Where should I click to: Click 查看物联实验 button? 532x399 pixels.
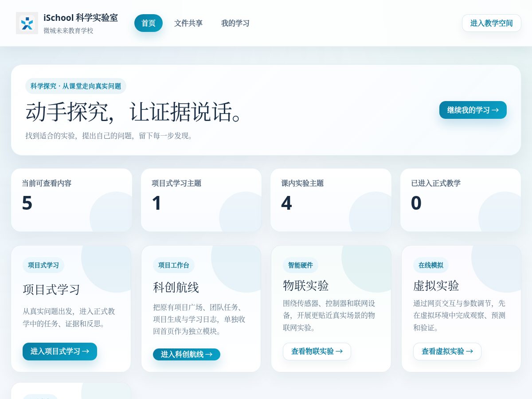pyautogui.click(x=317, y=352)
